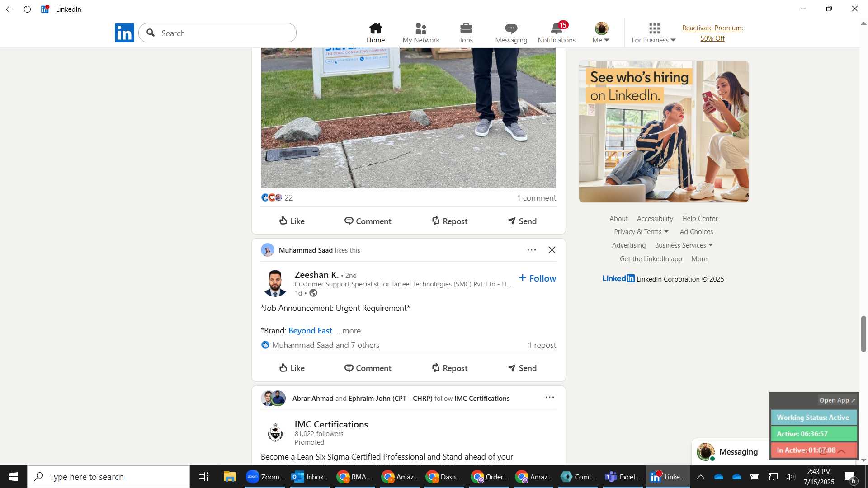Open the About footer link
The height and width of the screenshot is (488, 868).
(618, 219)
